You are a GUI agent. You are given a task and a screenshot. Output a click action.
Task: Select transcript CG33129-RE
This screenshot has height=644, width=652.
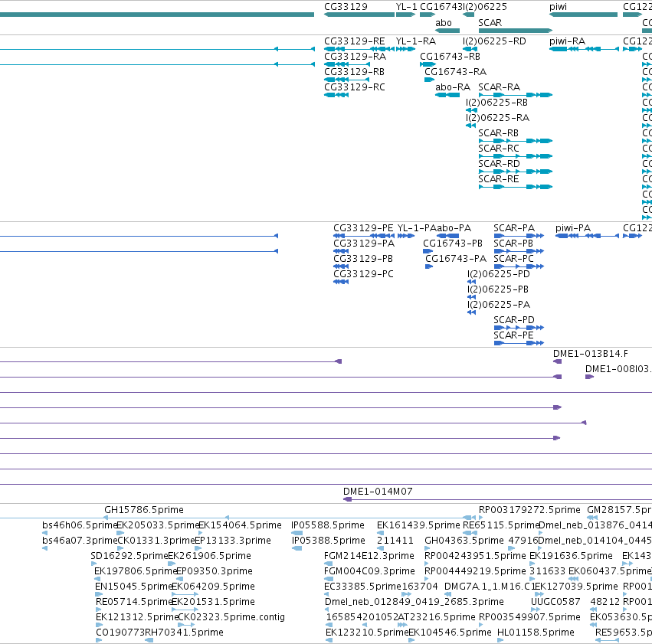point(359,49)
